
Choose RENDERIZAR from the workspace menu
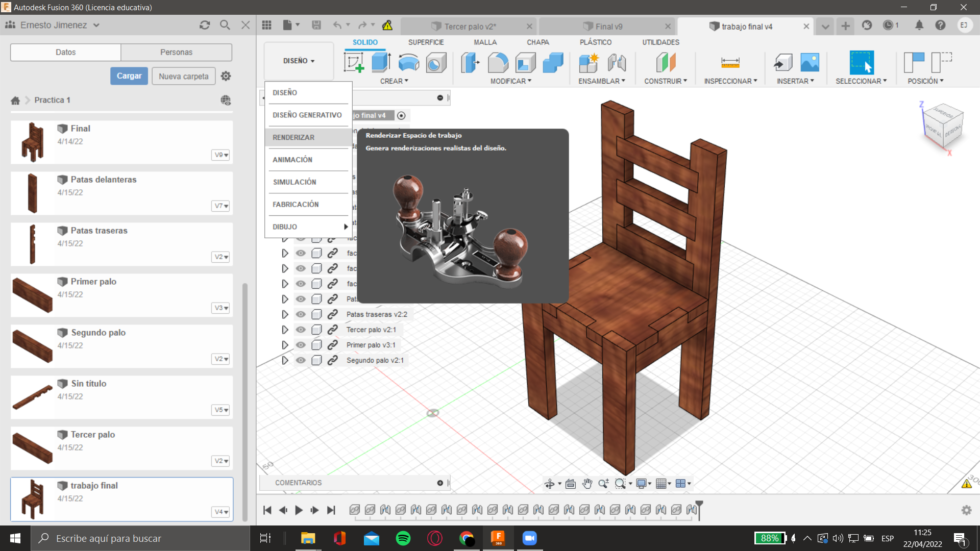click(x=293, y=137)
